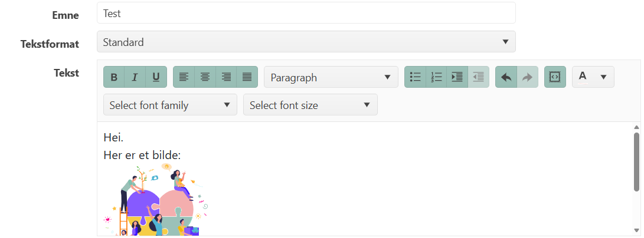Align text left
Image resolution: width=644 pixels, height=238 pixels.
[x=184, y=77]
